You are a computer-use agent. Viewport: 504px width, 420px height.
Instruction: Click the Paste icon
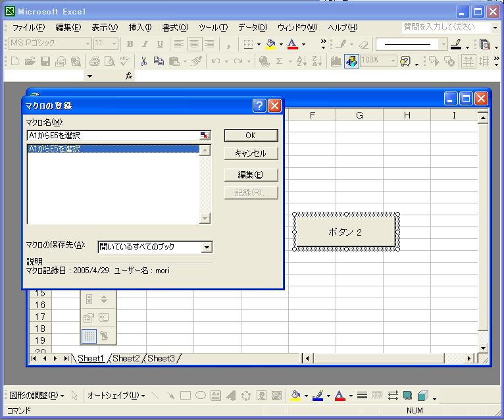(174, 61)
